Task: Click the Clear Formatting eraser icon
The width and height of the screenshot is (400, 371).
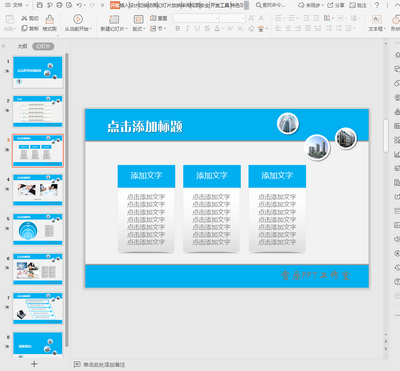Action: [x=251, y=29]
